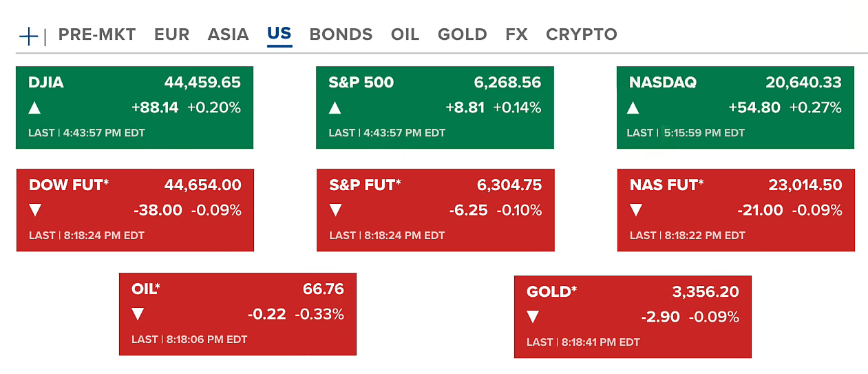
Task: Select the ASIA tab
Action: (228, 34)
